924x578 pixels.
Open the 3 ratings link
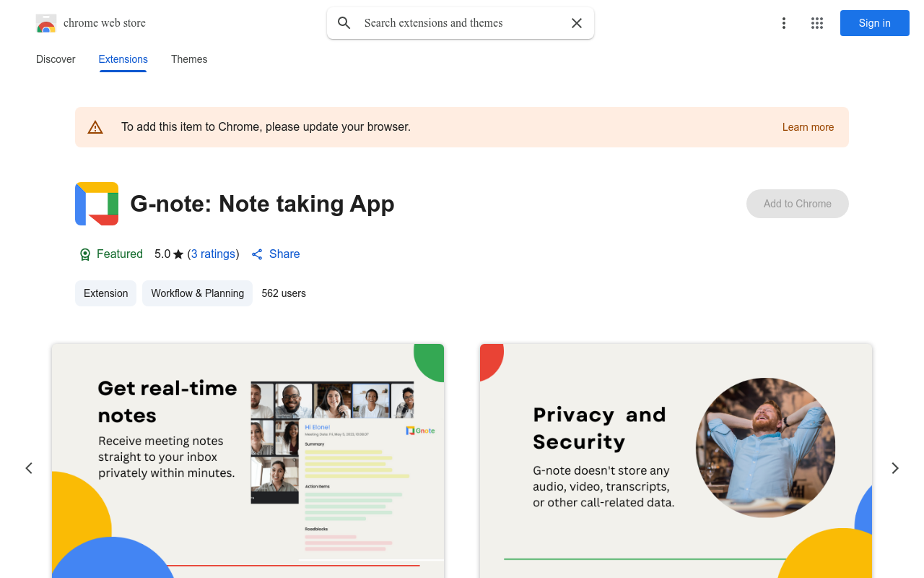(x=213, y=254)
